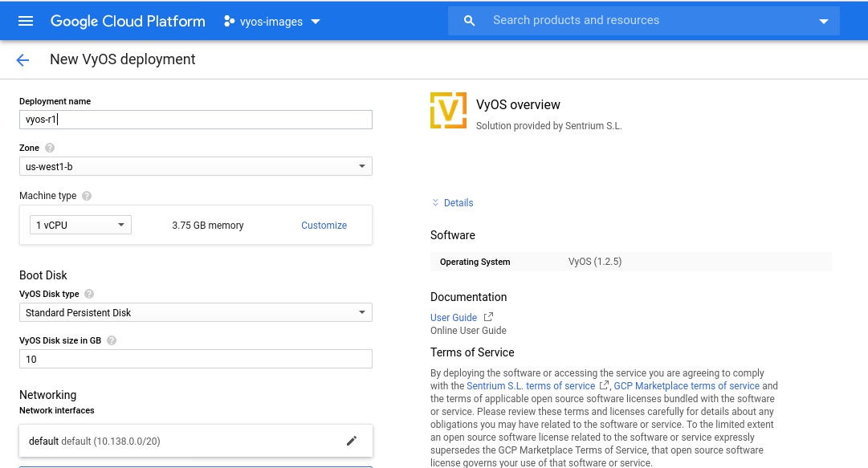Open Sentrium S.L. terms of service

(531, 386)
